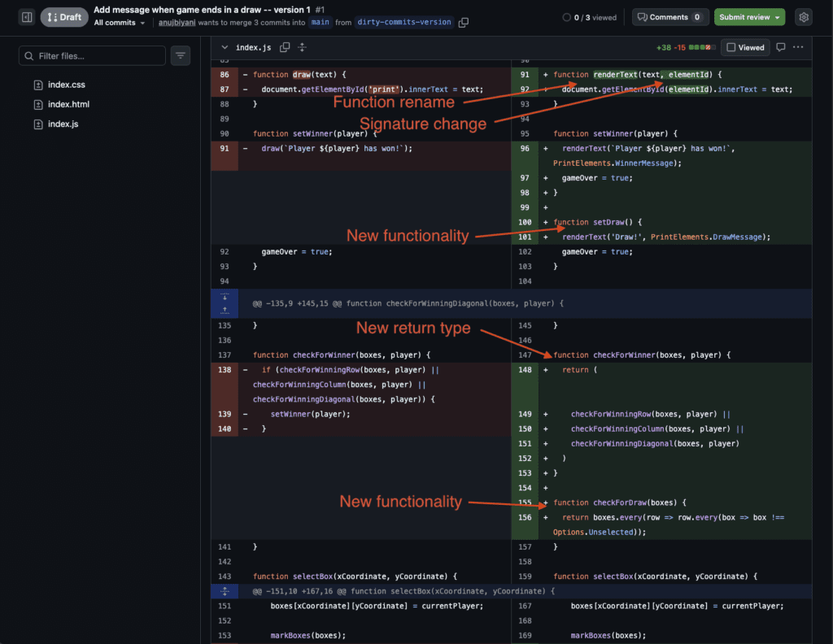Open the diff settings gear

[804, 17]
